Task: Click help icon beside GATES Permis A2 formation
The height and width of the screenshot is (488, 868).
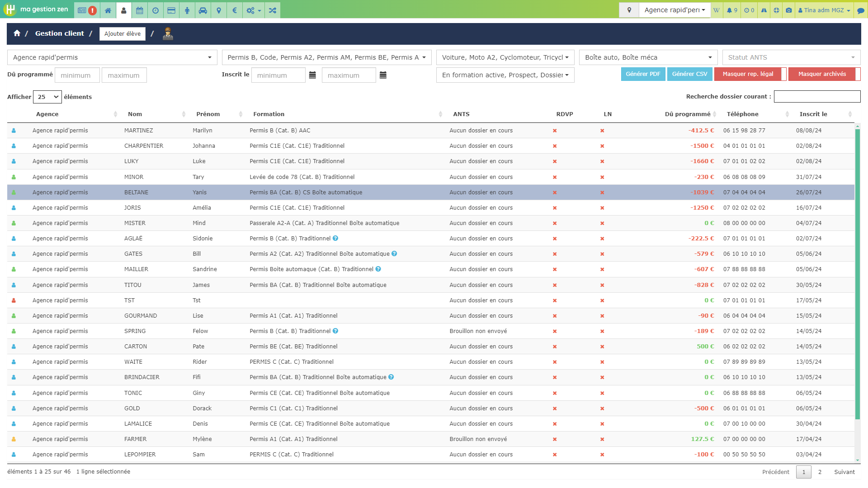Action: (x=394, y=253)
